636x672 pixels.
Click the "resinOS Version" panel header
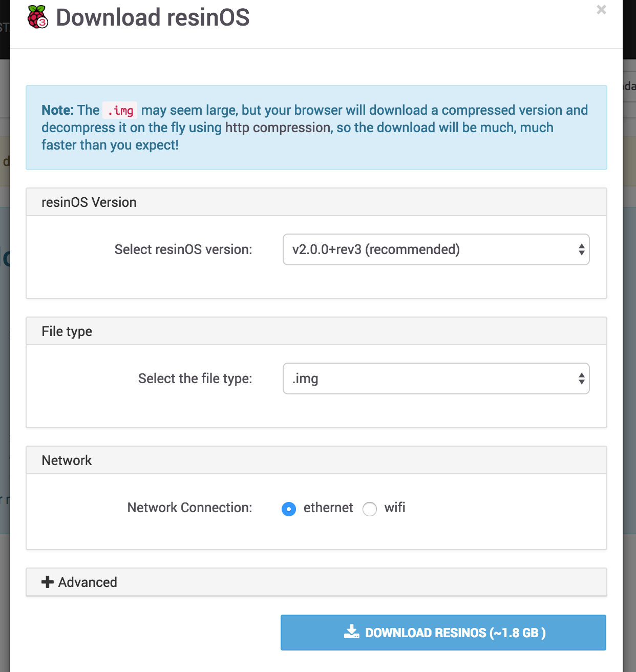(x=89, y=202)
